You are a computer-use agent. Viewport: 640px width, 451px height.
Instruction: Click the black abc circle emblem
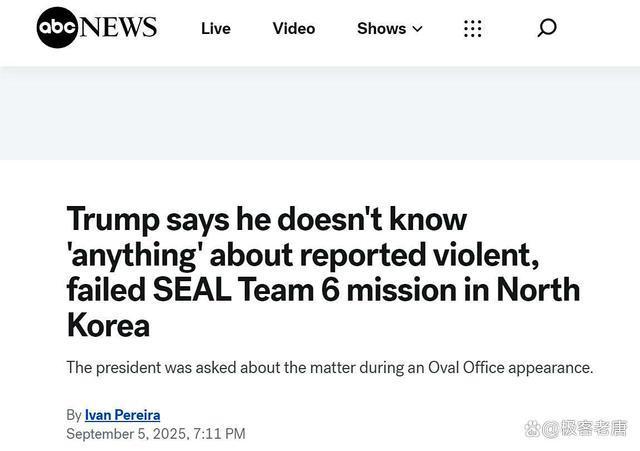(57, 28)
